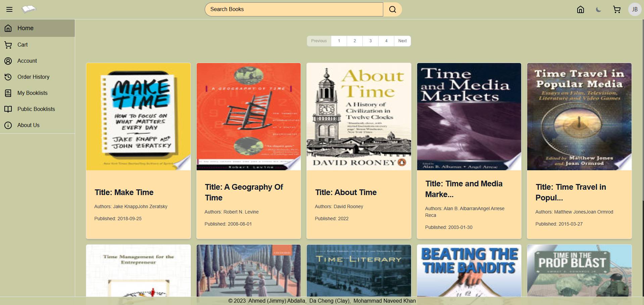This screenshot has height=305, width=644.
Task: Open the hamburger menu
Action: [9, 9]
